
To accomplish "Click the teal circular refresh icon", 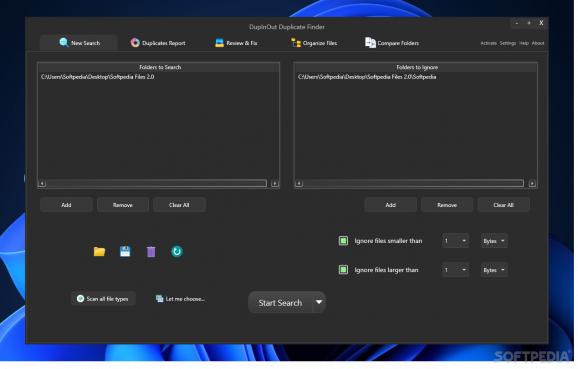I will click(177, 251).
